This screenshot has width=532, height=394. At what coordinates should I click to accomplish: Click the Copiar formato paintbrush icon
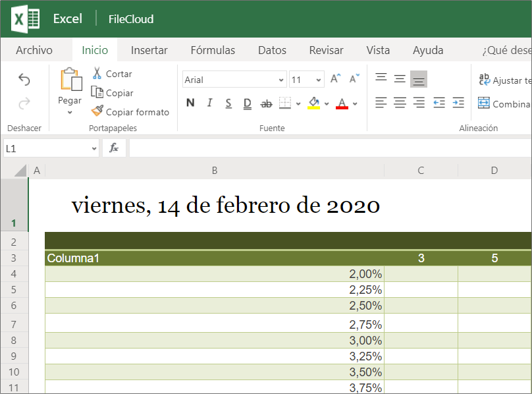click(97, 112)
